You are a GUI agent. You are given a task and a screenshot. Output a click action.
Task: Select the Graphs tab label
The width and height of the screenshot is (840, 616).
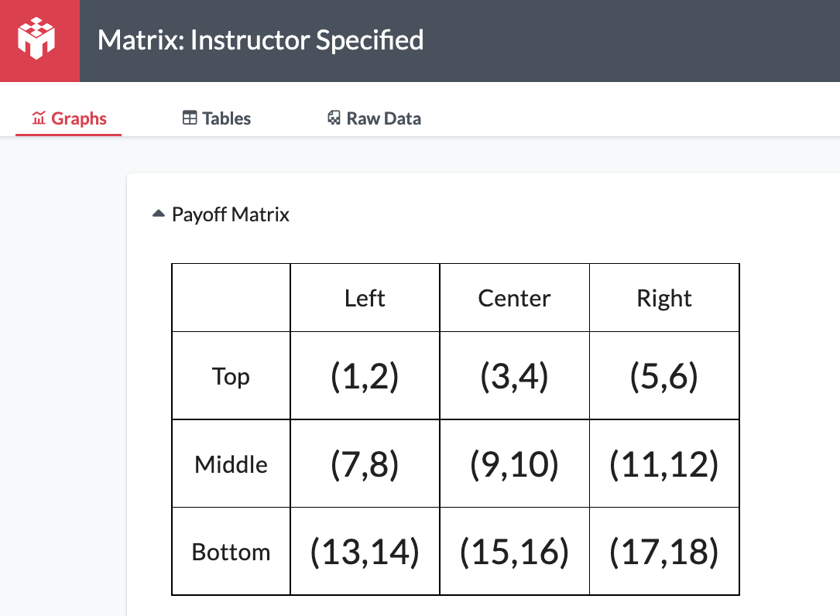79,118
